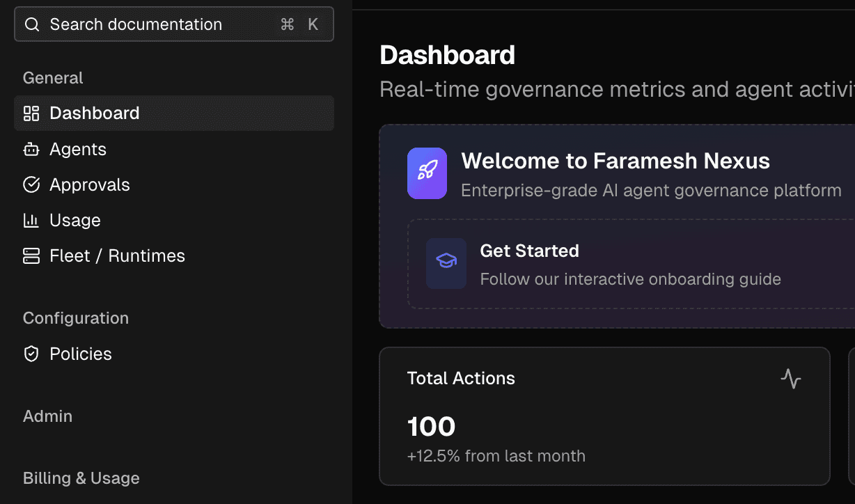Click the activity pulse icon on Total Actions
Image resolution: width=855 pixels, height=504 pixels.
coord(790,379)
